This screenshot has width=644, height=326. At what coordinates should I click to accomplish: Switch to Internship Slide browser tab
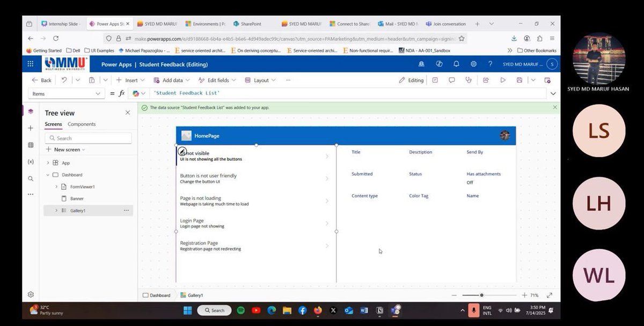(x=61, y=24)
